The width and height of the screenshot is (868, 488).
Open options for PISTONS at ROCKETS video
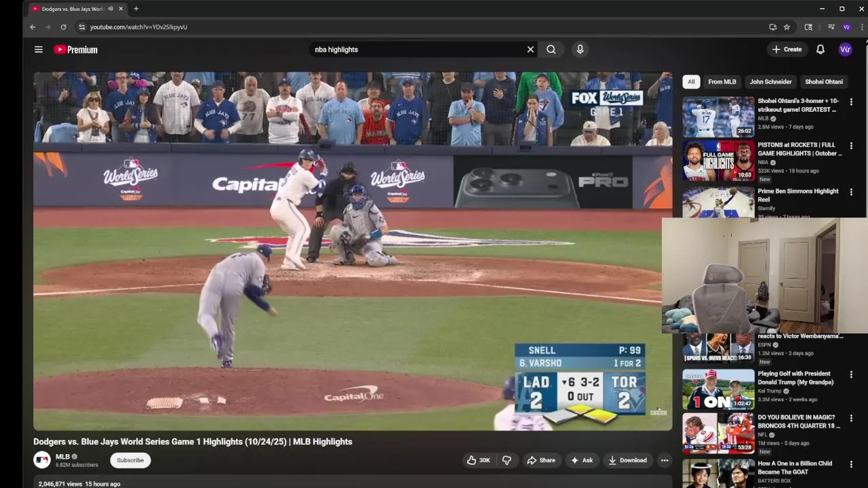851,146
